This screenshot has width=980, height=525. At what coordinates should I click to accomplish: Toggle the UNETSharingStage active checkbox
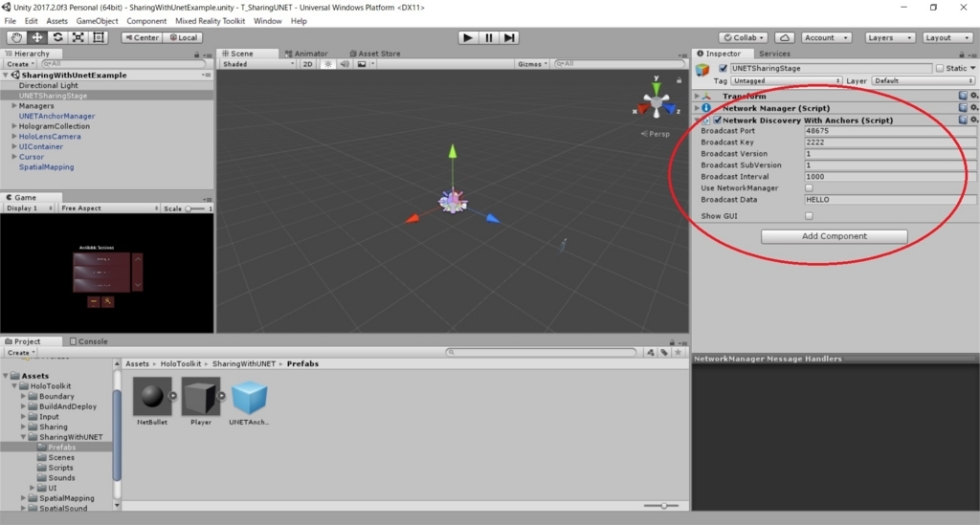click(724, 68)
